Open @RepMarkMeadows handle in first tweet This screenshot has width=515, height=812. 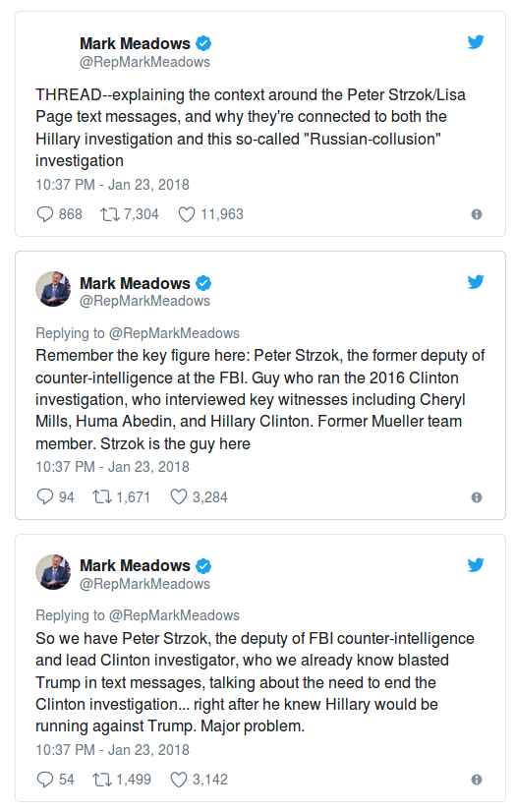(144, 62)
